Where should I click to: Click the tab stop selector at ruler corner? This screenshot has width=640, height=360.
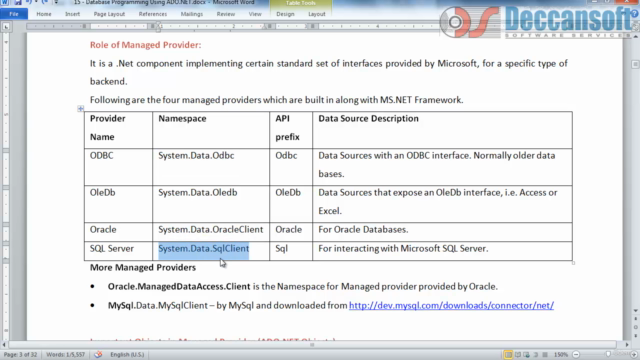point(6,27)
